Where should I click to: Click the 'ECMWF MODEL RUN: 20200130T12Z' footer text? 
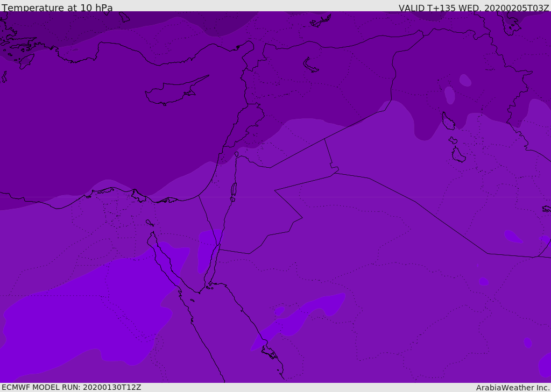point(72,388)
